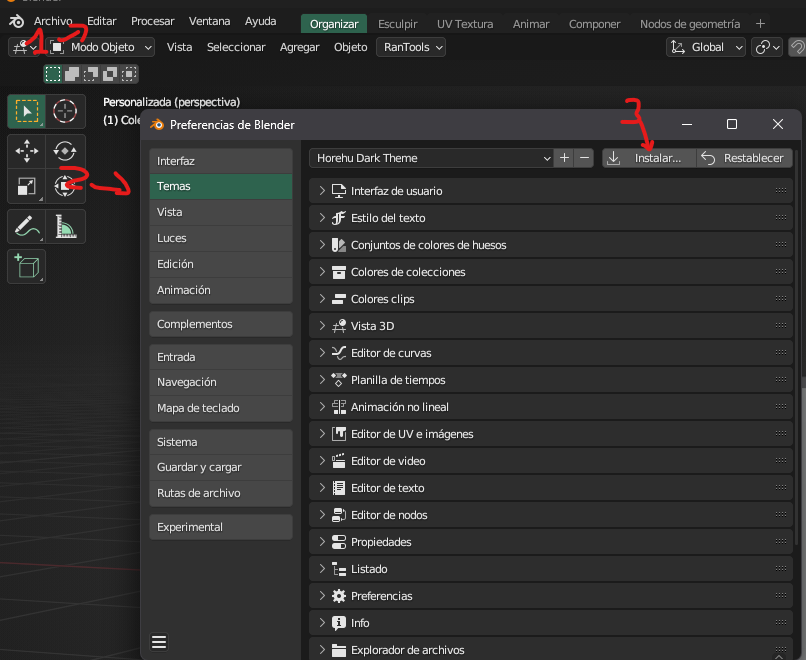Add a new workspace tab with plus
This screenshot has height=660, width=806.
pyautogui.click(x=761, y=24)
